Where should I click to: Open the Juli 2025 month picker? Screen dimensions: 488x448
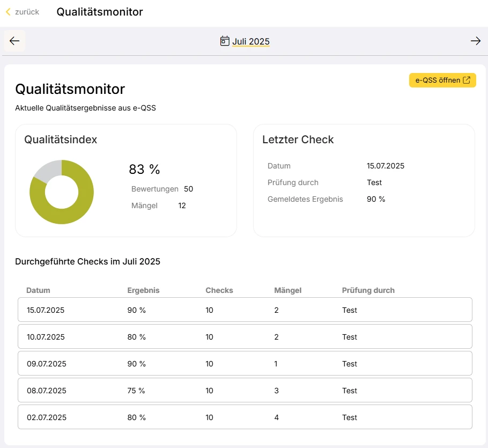250,42
